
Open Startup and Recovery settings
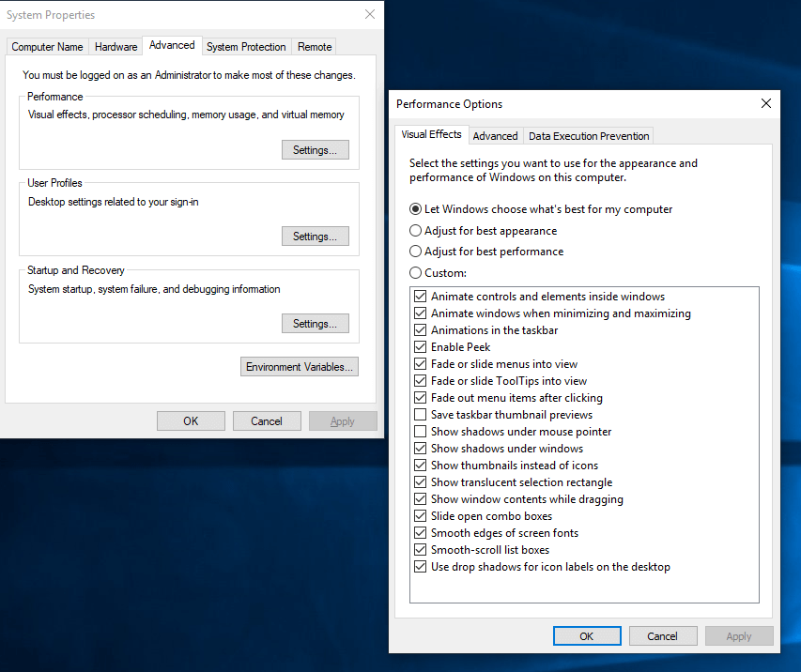315,323
